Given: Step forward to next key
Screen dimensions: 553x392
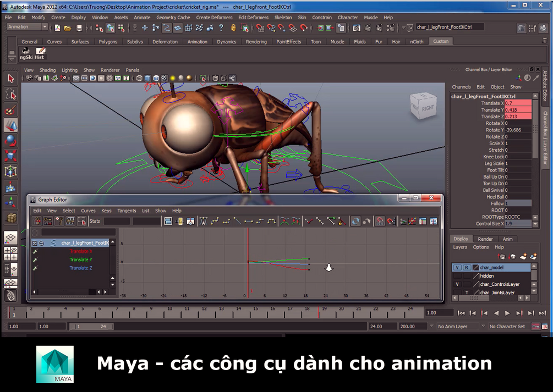Looking at the screenshot, I should pos(519,313).
